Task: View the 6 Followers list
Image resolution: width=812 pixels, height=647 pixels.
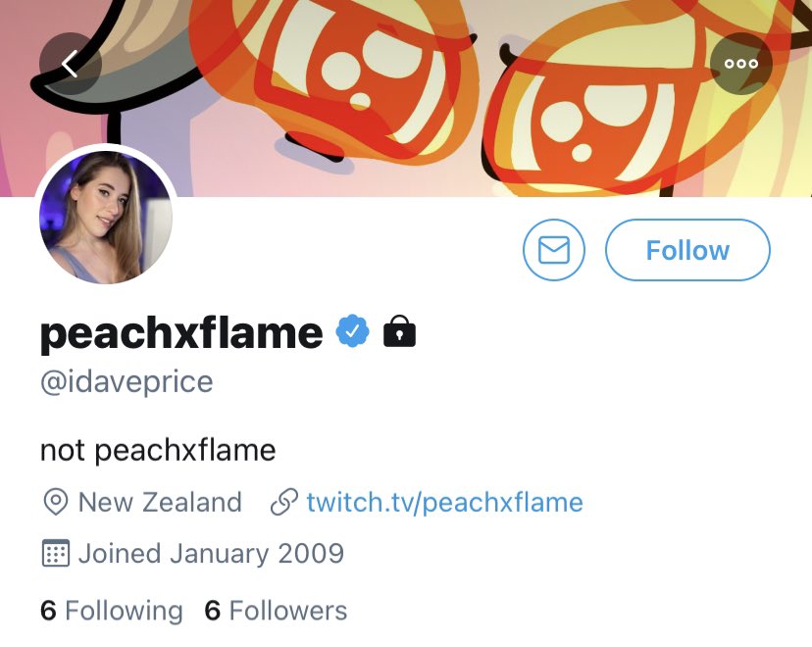Action: pos(276,611)
